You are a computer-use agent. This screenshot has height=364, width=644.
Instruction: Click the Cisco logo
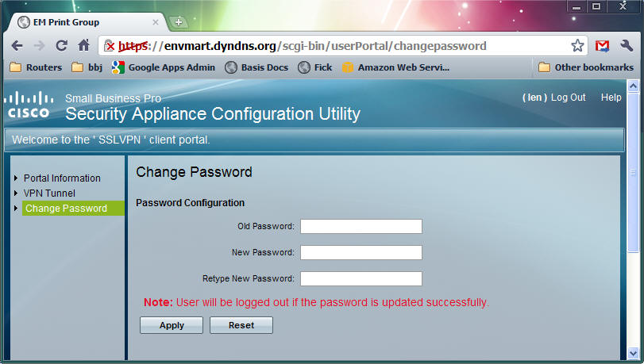click(x=29, y=105)
